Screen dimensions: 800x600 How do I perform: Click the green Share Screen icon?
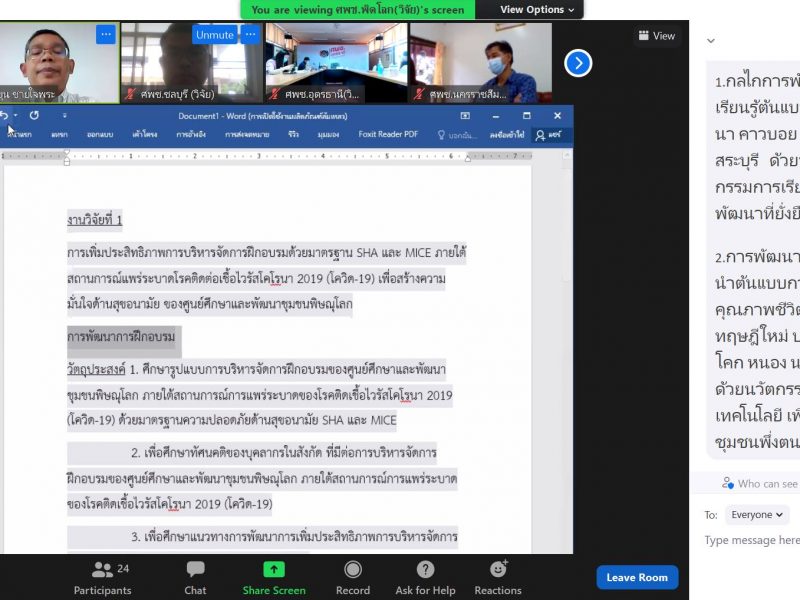pyautogui.click(x=274, y=569)
